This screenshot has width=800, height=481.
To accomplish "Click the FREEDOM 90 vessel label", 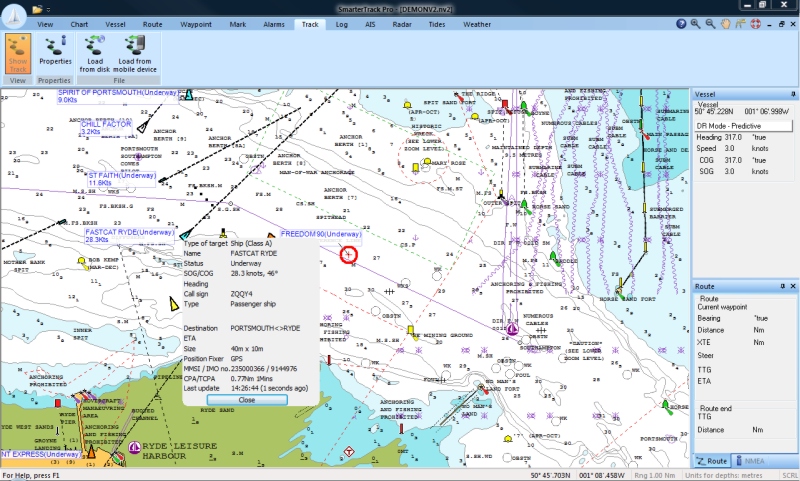I will [320, 234].
